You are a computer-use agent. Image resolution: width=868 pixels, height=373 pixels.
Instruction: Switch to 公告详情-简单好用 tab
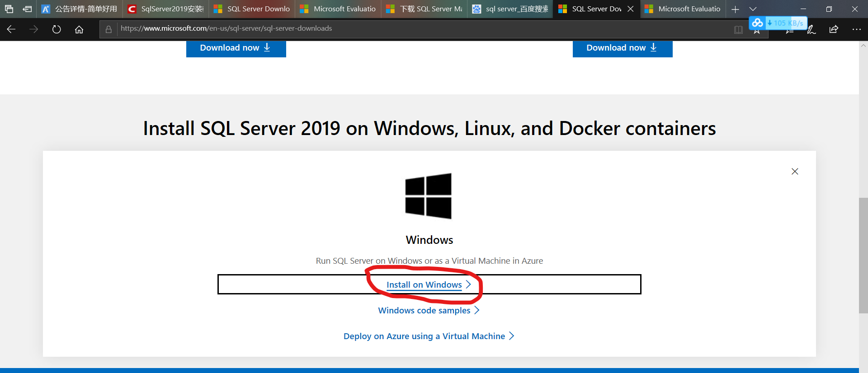click(80, 9)
